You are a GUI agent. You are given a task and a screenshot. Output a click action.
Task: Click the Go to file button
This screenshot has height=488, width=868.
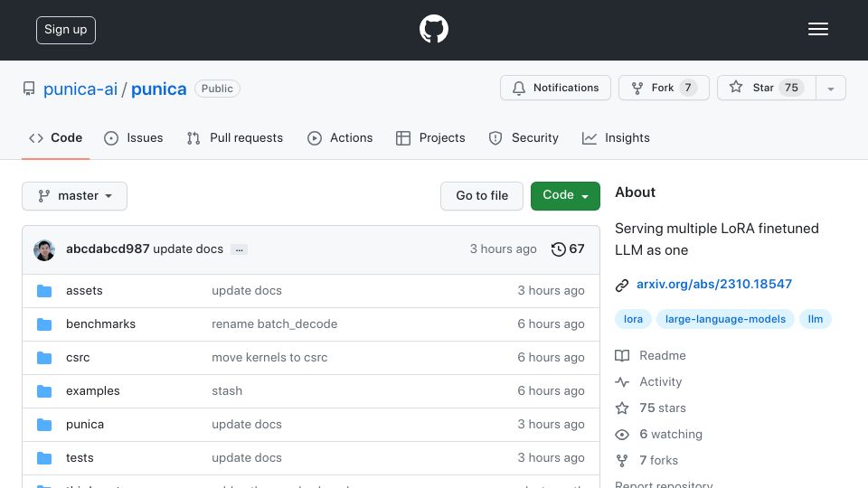point(482,196)
